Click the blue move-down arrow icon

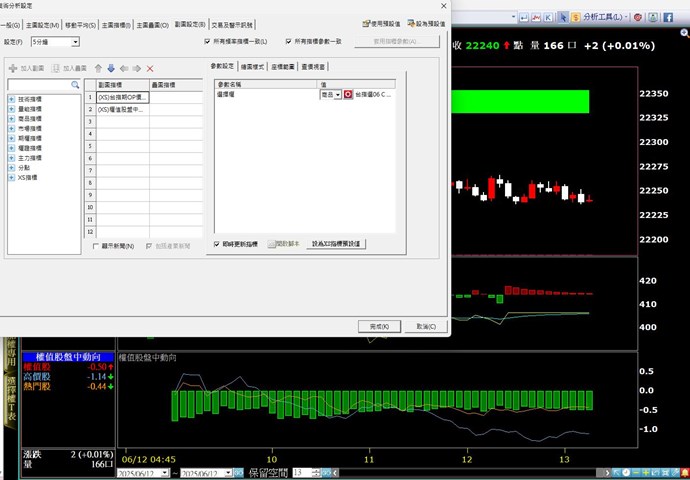pos(111,67)
